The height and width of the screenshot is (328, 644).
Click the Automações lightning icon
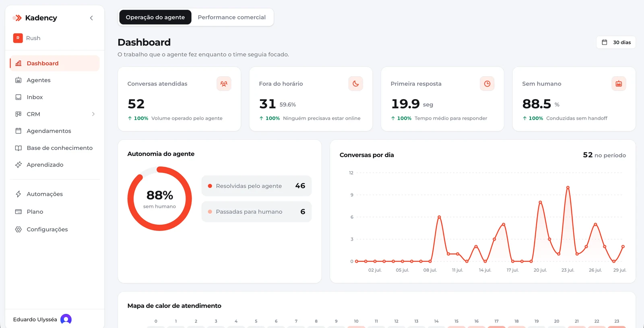pos(19,194)
